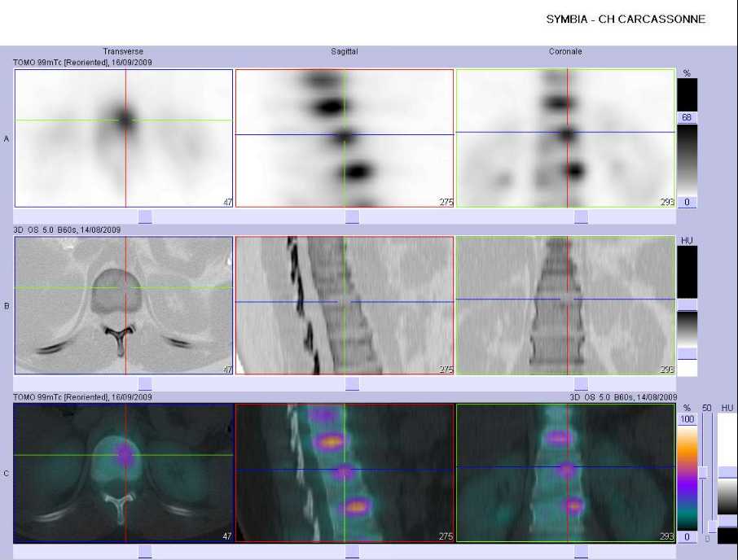Click the row C HU grayscale bar
Viewport: 738px width, 560px height.
point(727,478)
